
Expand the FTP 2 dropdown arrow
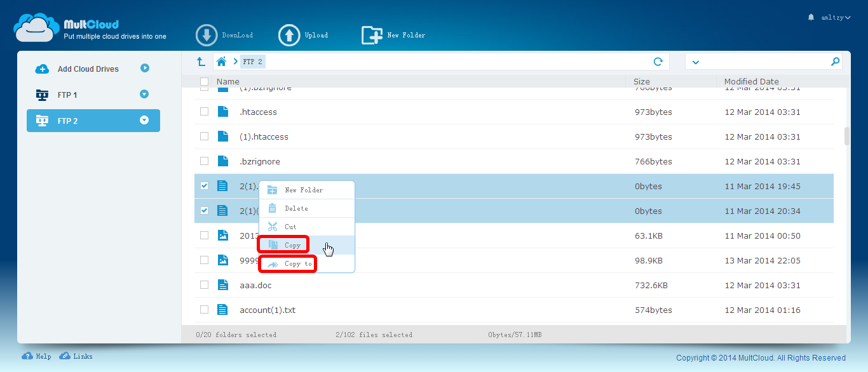tap(144, 120)
